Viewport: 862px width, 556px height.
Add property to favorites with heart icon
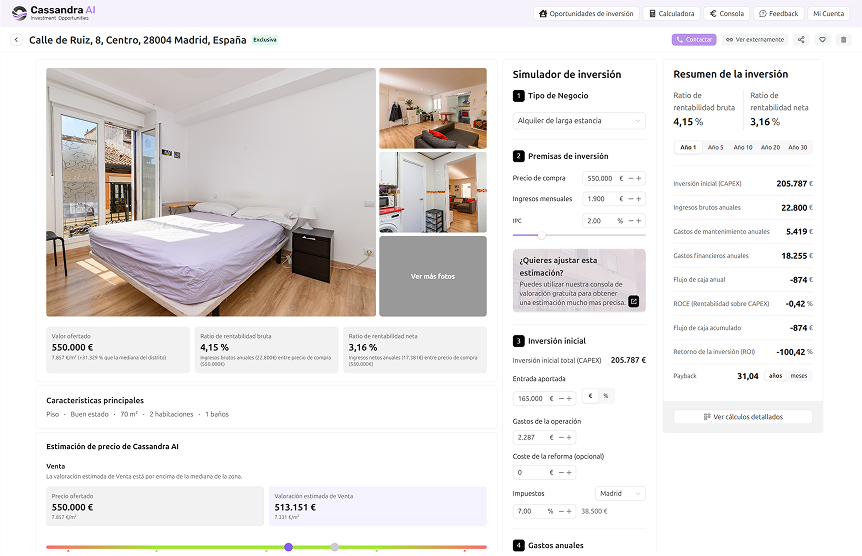click(x=822, y=40)
